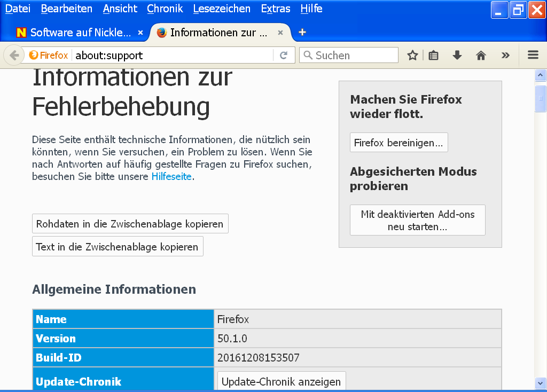Click the Update-Chronik row header
Image resolution: width=547 pixels, height=392 pixels.
coord(123,379)
